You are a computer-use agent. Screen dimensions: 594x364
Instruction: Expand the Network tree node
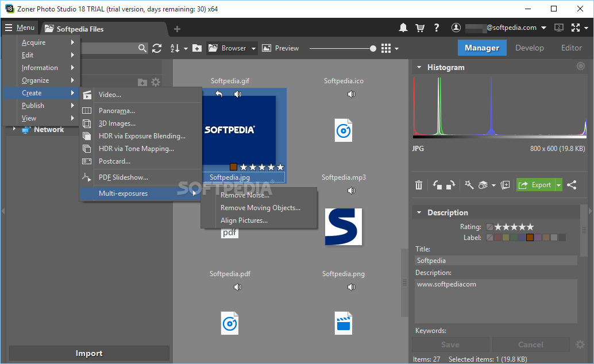pyautogui.click(x=14, y=129)
